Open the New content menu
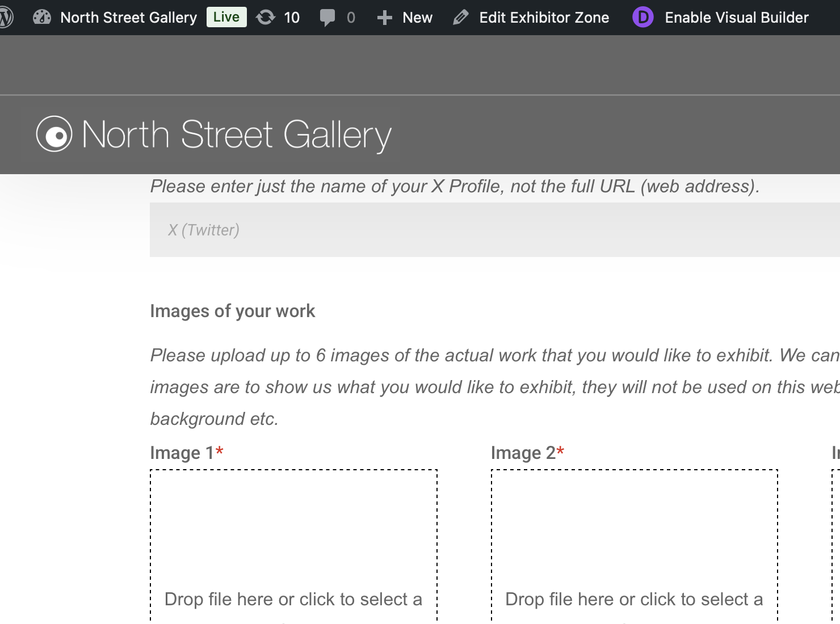 (417, 18)
